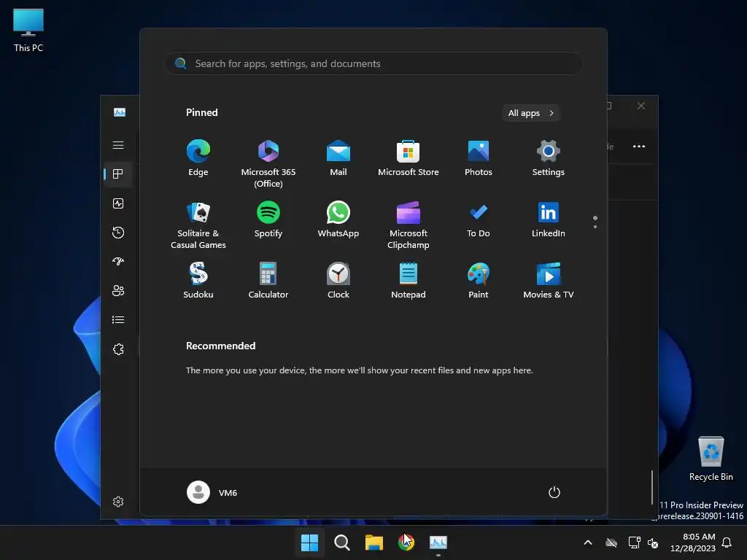Open Services page in Task Manager
This screenshot has height=560, width=747.
click(x=118, y=349)
